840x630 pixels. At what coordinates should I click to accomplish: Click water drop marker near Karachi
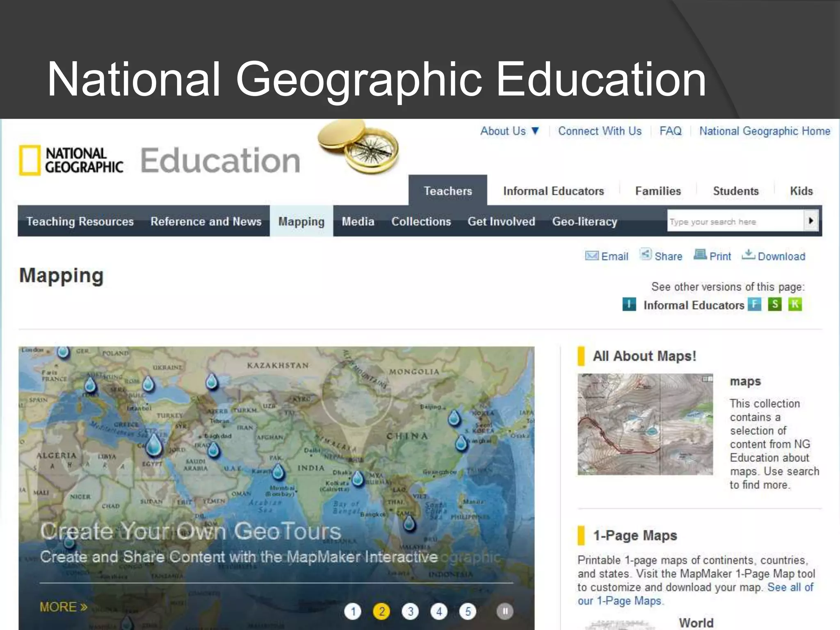point(278,472)
